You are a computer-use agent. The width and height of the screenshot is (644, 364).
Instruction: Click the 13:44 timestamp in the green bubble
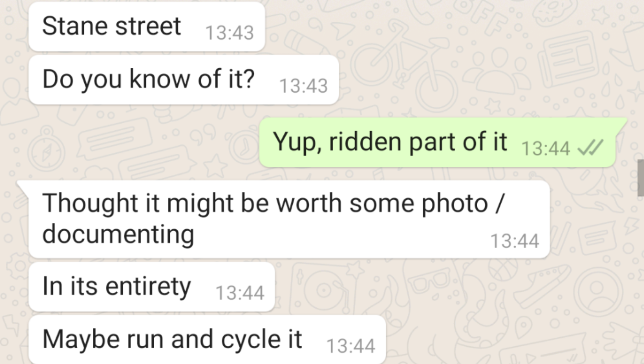click(546, 148)
